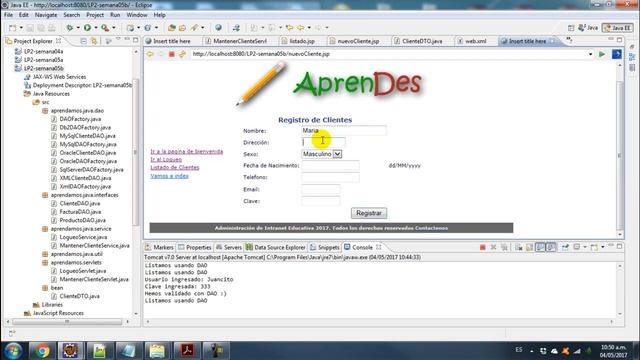Open the File menu
Image resolution: width=640 pixels, height=360 pixels.
(x=8, y=15)
